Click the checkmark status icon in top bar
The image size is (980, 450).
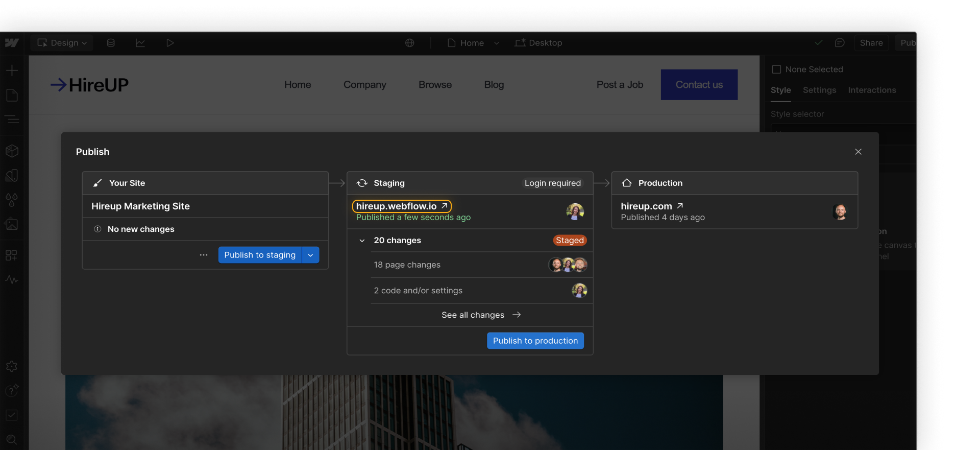(x=819, y=43)
